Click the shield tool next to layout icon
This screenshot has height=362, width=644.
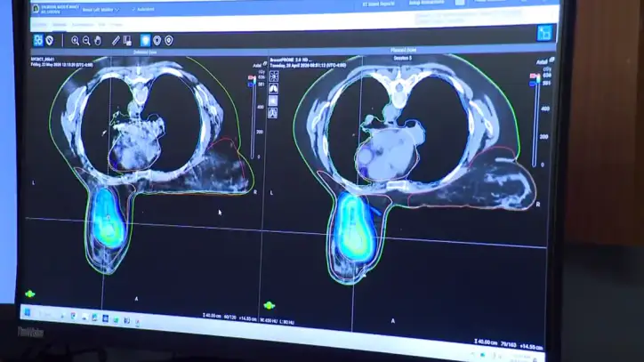tap(50, 40)
